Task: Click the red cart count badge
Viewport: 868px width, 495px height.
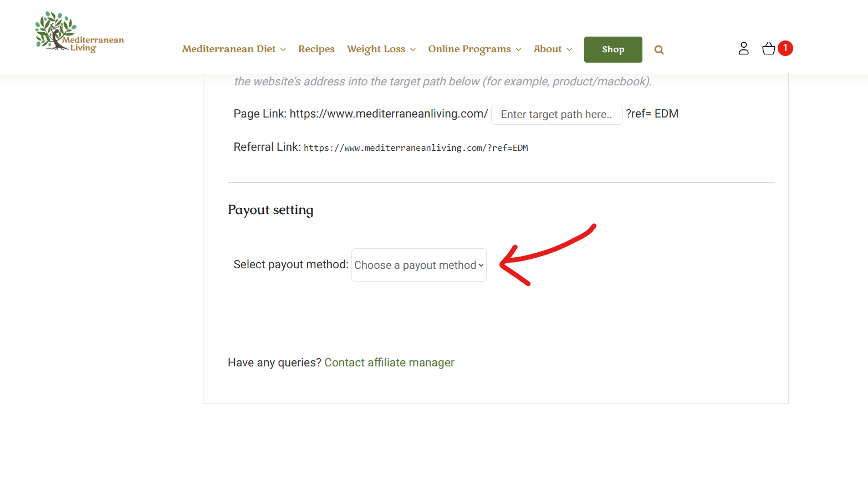Action: [x=785, y=48]
